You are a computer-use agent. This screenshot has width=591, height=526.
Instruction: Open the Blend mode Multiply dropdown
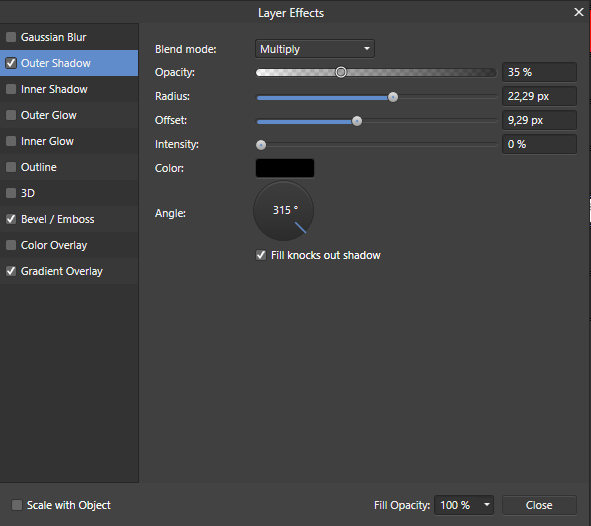(x=315, y=49)
